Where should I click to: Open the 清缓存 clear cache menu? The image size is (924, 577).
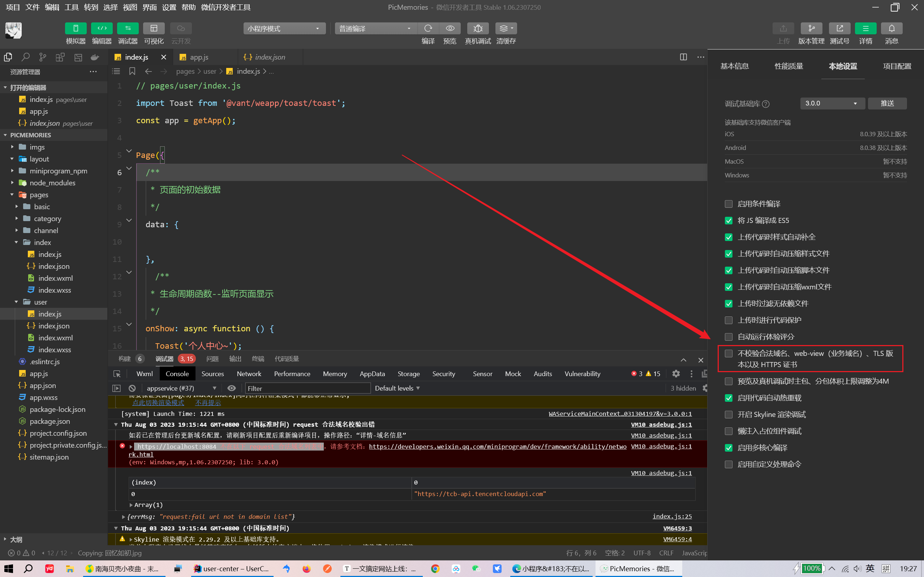pyautogui.click(x=506, y=28)
